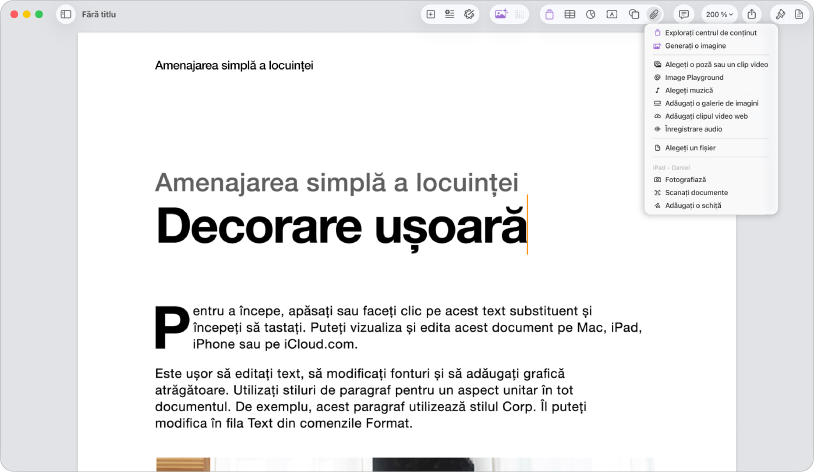Click the paragraph starting Este ușor să editați

(x=371, y=398)
